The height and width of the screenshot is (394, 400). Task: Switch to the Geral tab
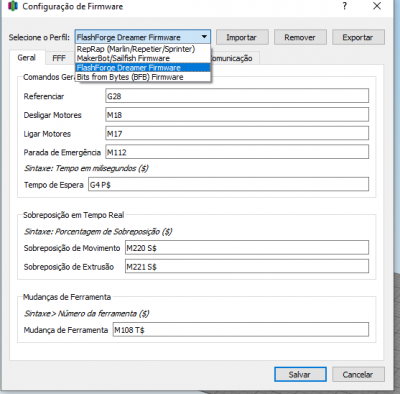(27, 58)
